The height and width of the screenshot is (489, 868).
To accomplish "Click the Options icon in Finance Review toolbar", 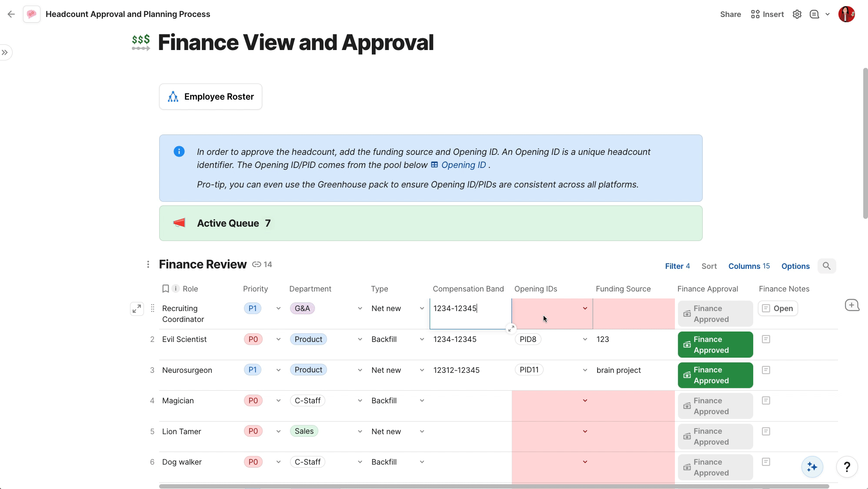I will point(795,266).
